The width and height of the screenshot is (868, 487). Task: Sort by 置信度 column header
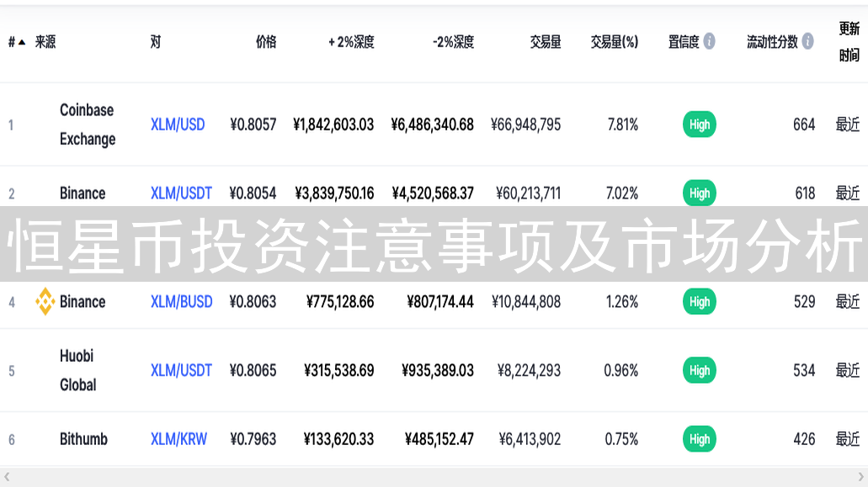(x=684, y=42)
